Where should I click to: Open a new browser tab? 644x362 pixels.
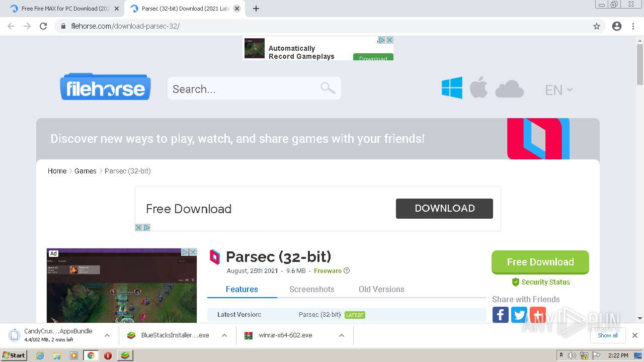pyautogui.click(x=256, y=9)
